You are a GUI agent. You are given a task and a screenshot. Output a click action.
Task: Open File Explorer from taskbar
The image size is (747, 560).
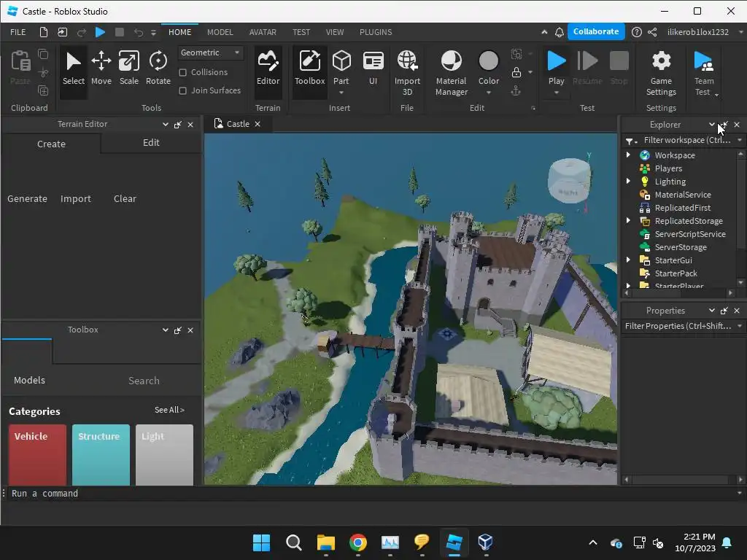pyautogui.click(x=326, y=542)
